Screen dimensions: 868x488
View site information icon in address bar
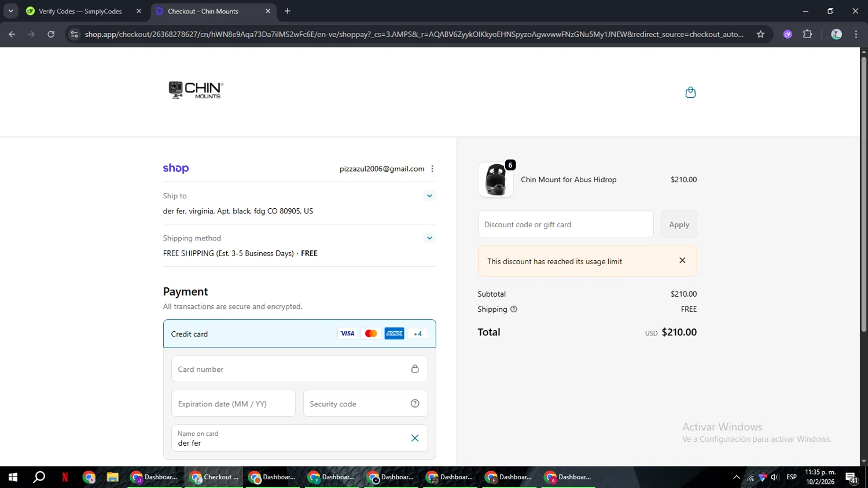pos(74,34)
